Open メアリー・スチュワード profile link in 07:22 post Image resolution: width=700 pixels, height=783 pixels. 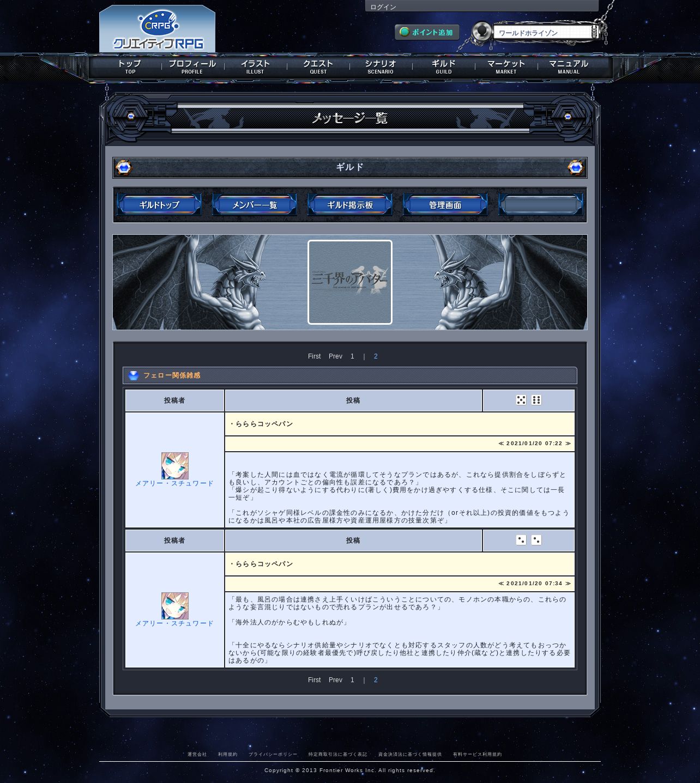click(x=174, y=483)
